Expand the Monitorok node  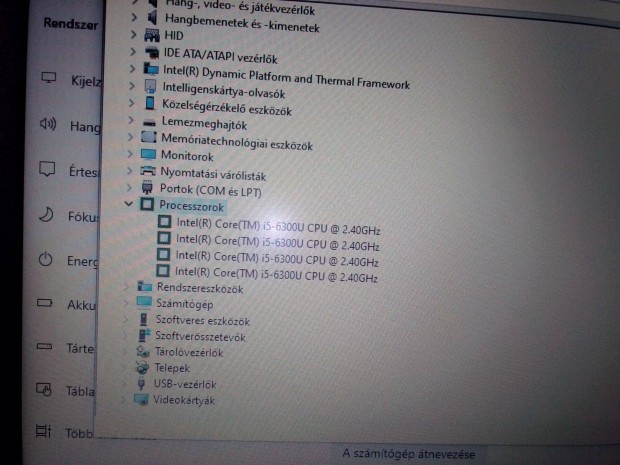(x=130, y=153)
